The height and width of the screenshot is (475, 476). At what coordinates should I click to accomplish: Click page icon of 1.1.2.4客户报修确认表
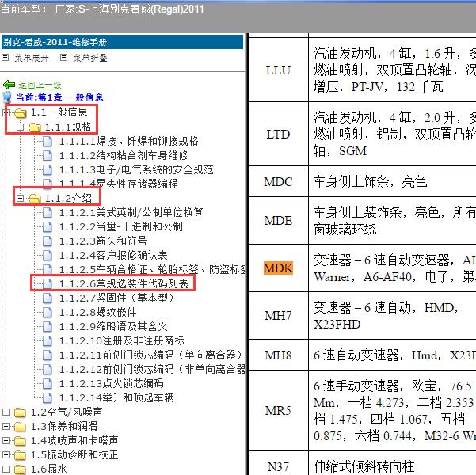(x=48, y=256)
